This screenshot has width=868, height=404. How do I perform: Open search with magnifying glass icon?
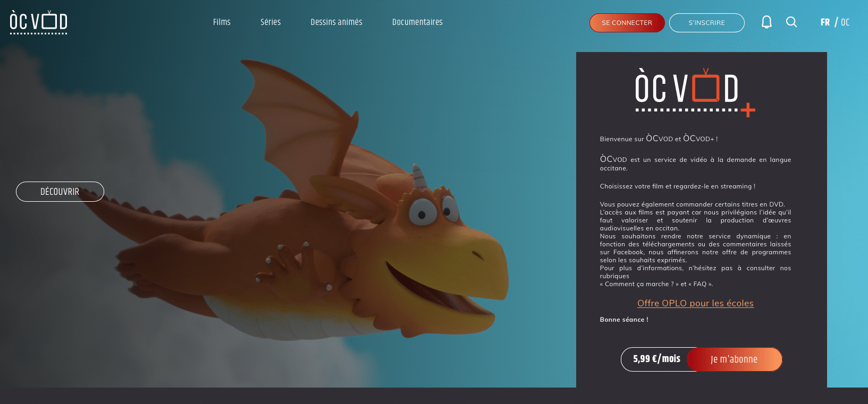(x=791, y=22)
